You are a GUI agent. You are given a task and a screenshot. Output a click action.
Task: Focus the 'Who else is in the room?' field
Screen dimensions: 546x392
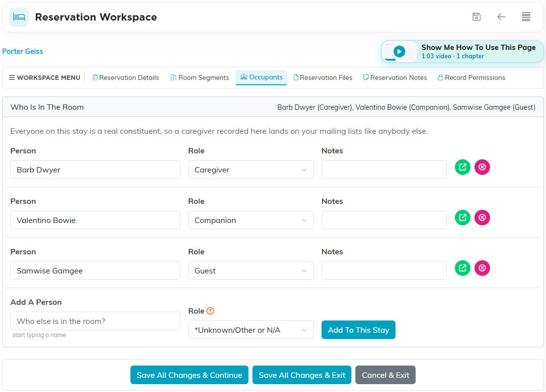pos(95,321)
